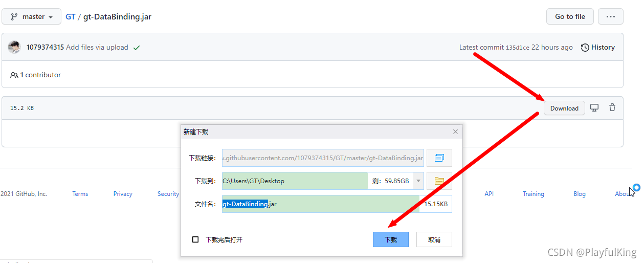Click the 15.2 KB file size text
Viewport: 644px width, 263px height.
22,108
